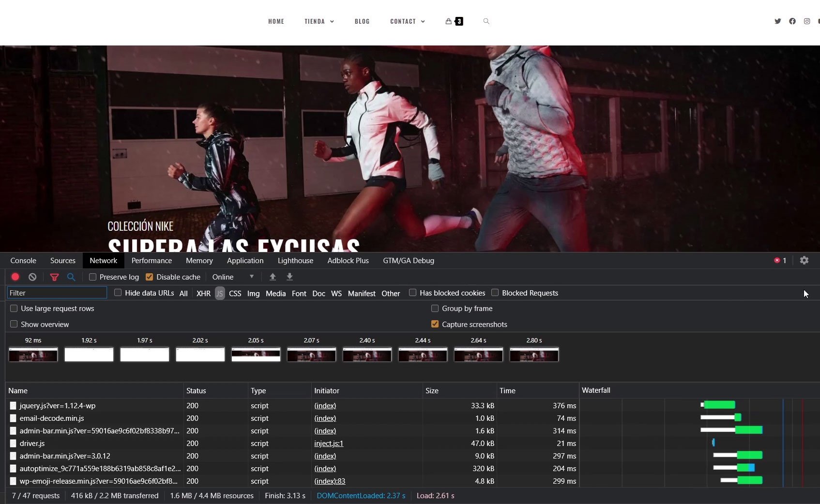Viewport: 820px width, 504px height.
Task: Filter requests by All types
Action: (x=183, y=293)
